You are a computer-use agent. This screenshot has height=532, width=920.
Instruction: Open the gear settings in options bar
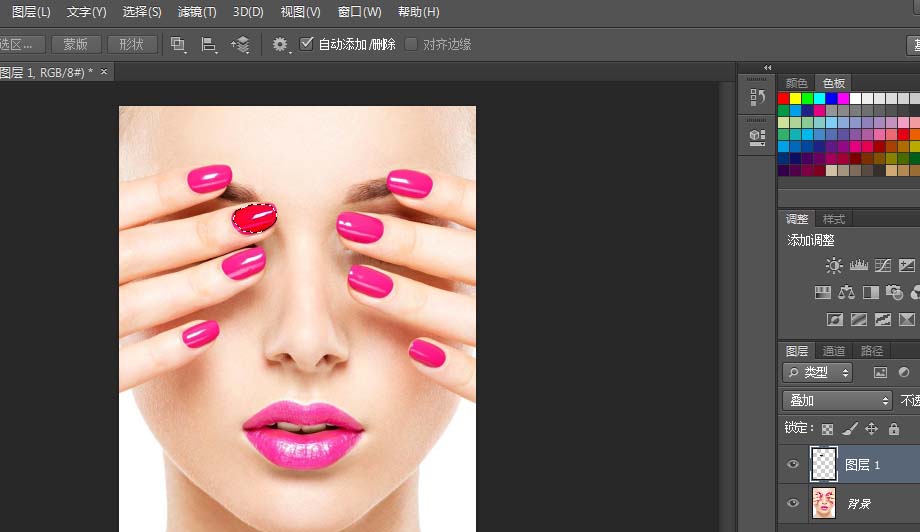(280, 45)
